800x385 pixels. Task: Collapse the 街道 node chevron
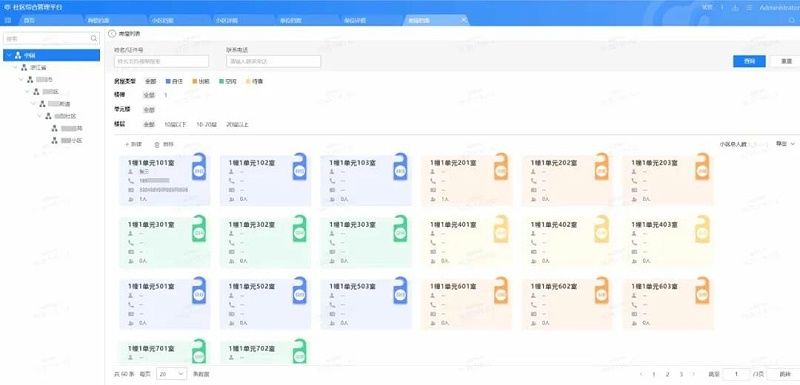click(x=34, y=104)
